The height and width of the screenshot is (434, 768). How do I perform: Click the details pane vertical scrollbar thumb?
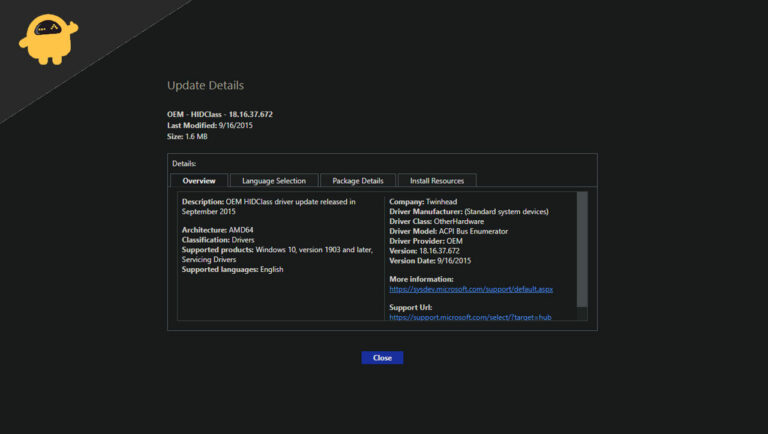(x=582, y=248)
